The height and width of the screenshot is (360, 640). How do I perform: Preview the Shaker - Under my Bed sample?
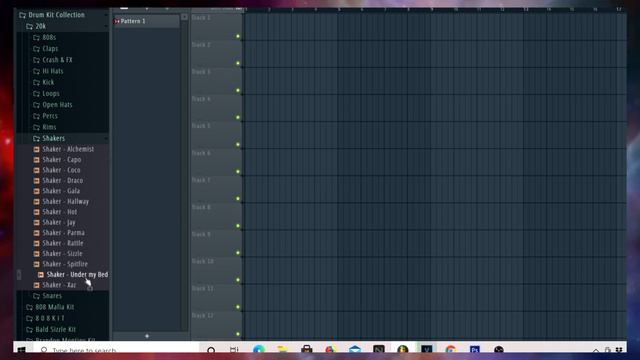coord(77,275)
